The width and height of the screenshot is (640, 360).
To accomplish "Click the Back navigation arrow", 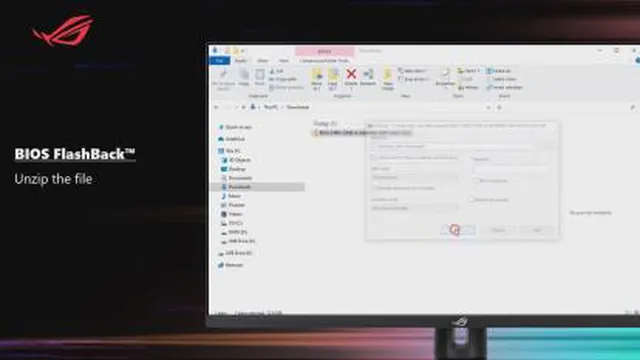I will (x=216, y=107).
